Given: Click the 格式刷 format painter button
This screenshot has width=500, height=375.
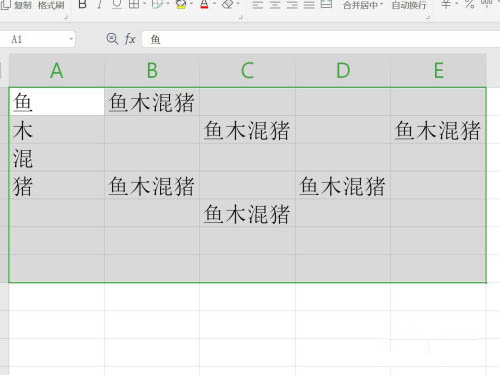Looking at the screenshot, I should (x=51, y=5).
